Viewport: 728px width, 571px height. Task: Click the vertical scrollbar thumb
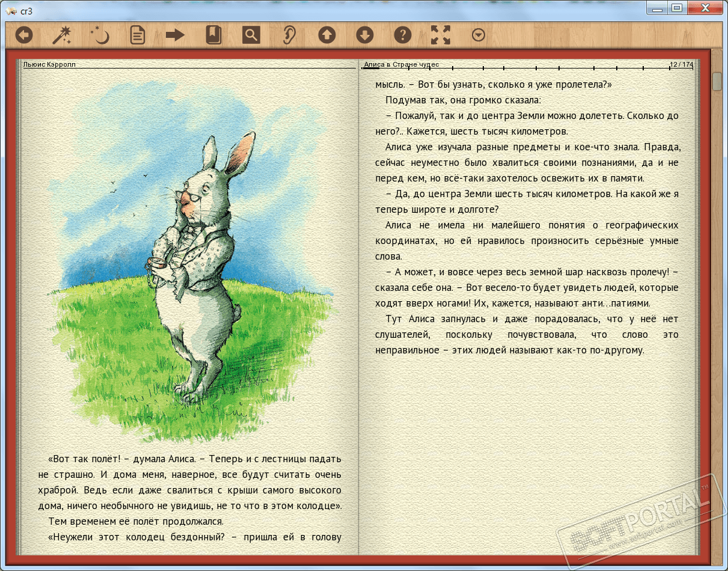pyautogui.click(x=717, y=81)
